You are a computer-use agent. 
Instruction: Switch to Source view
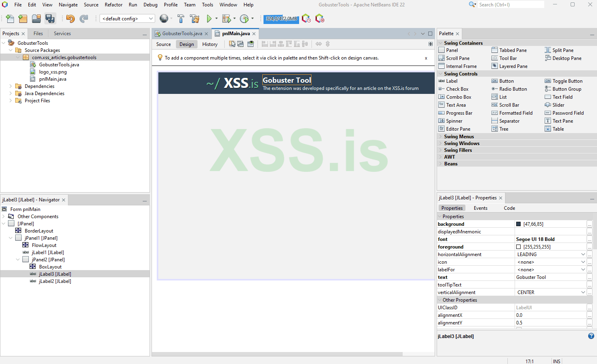[164, 44]
